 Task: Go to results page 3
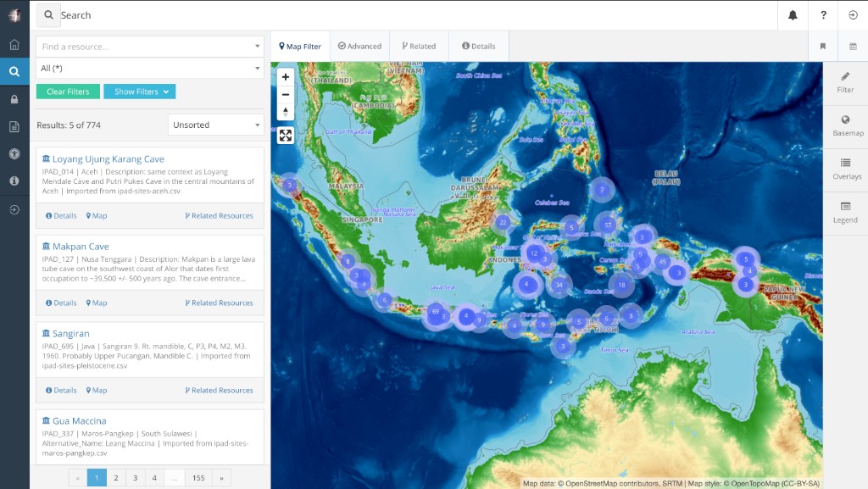(135, 478)
